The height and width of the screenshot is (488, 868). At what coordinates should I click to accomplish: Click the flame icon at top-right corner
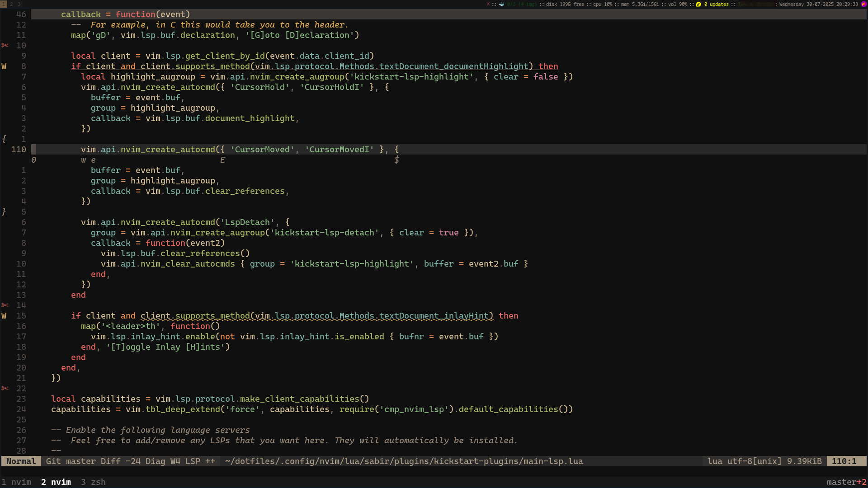point(863,4)
